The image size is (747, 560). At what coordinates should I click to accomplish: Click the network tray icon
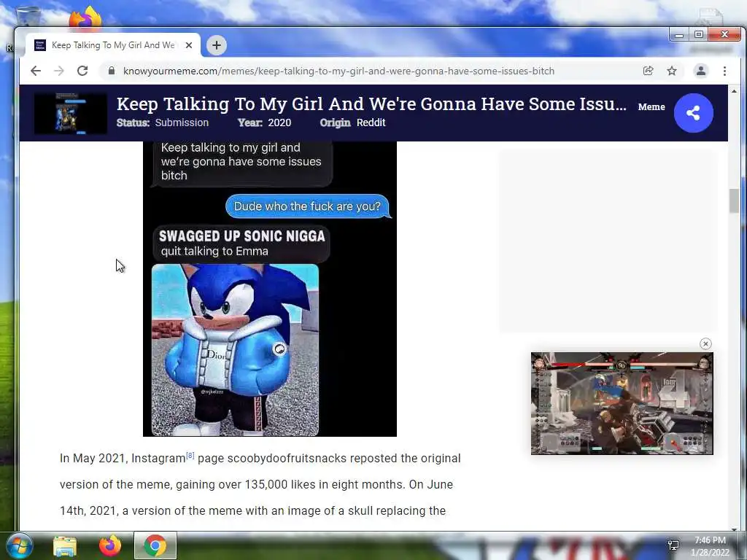(x=673, y=545)
